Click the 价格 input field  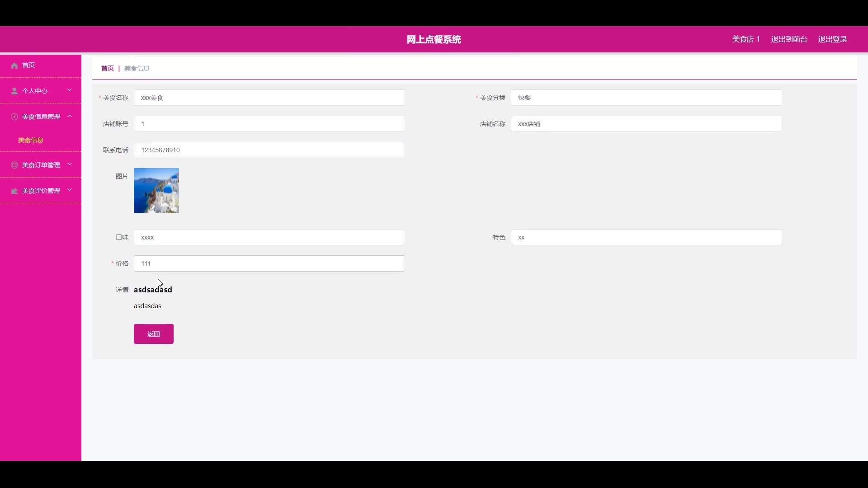(x=269, y=263)
